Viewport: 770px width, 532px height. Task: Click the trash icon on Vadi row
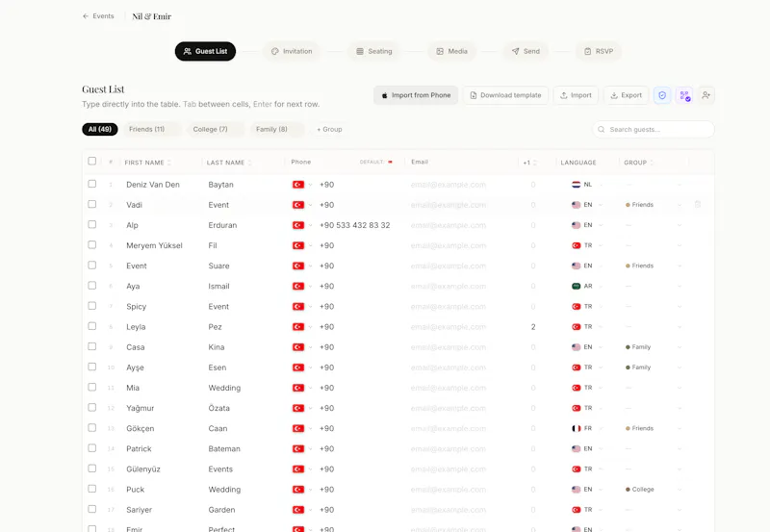(697, 204)
